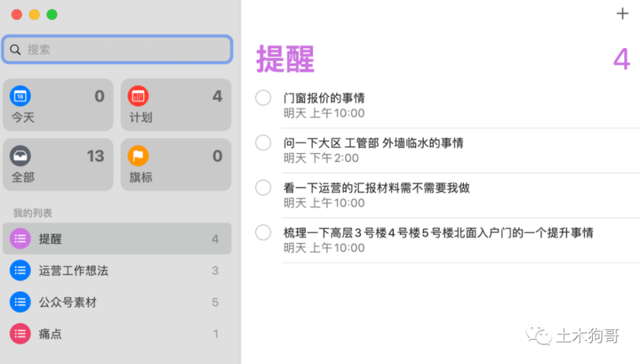Click the purple 提醒 list icon
Image resolution: width=640 pixels, height=364 pixels.
[20, 239]
